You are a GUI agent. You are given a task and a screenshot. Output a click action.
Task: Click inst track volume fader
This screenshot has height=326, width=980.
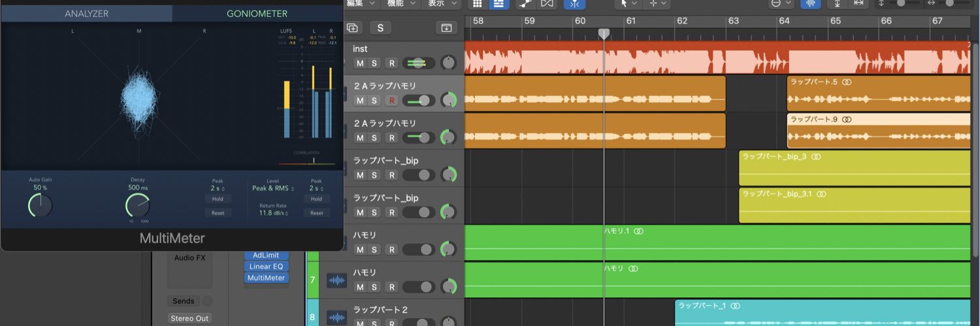point(419,63)
